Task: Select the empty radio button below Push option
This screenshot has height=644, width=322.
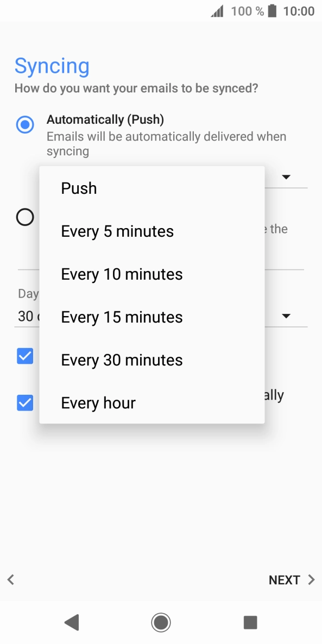Action: click(x=24, y=217)
